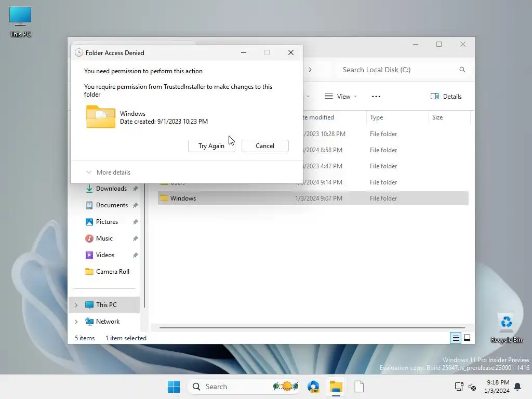Open the View dropdown menu
Viewport: 532px width, 399px height.
(341, 96)
